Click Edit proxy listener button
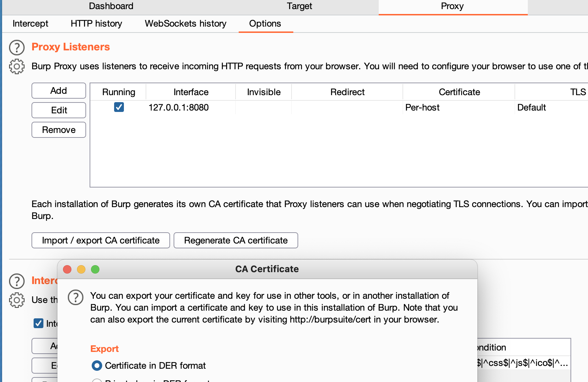The image size is (588, 382). [x=59, y=110]
